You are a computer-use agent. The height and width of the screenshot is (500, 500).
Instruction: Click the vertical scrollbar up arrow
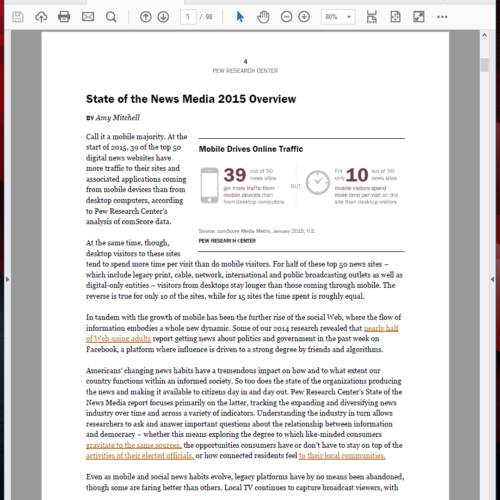pos(485,35)
